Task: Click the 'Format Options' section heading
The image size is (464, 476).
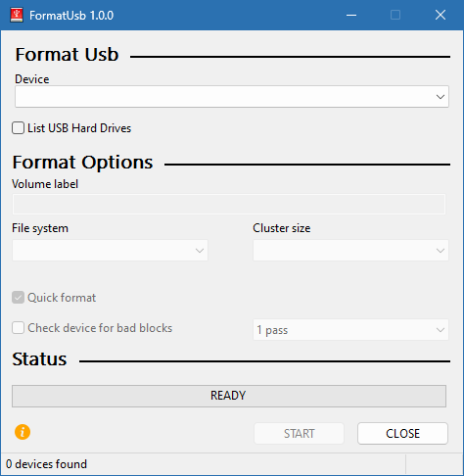Action: click(x=82, y=163)
